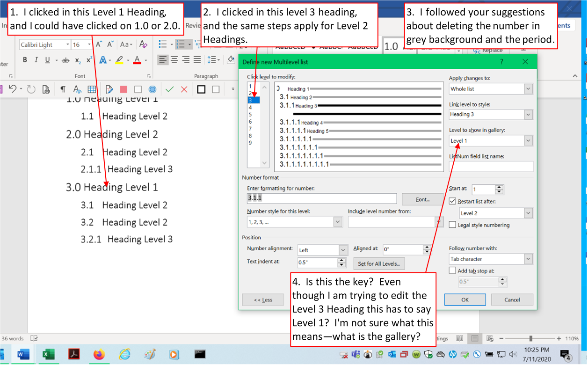The image size is (588, 365).
Task: Open shading paint bucket
Action: (x=231, y=60)
